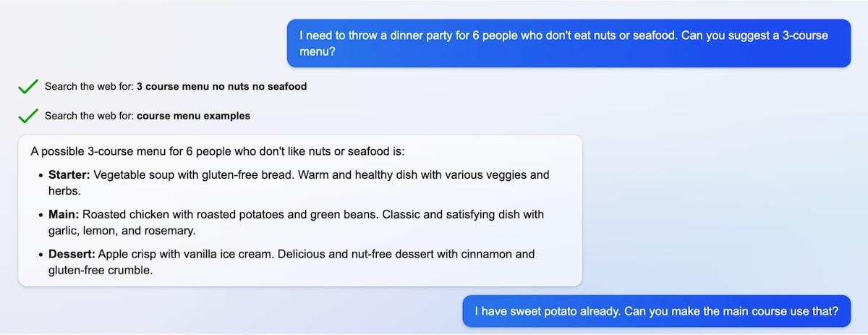Click the first 'Search the web for:' label
The width and height of the screenshot is (868, 335).
coord(89,87)
